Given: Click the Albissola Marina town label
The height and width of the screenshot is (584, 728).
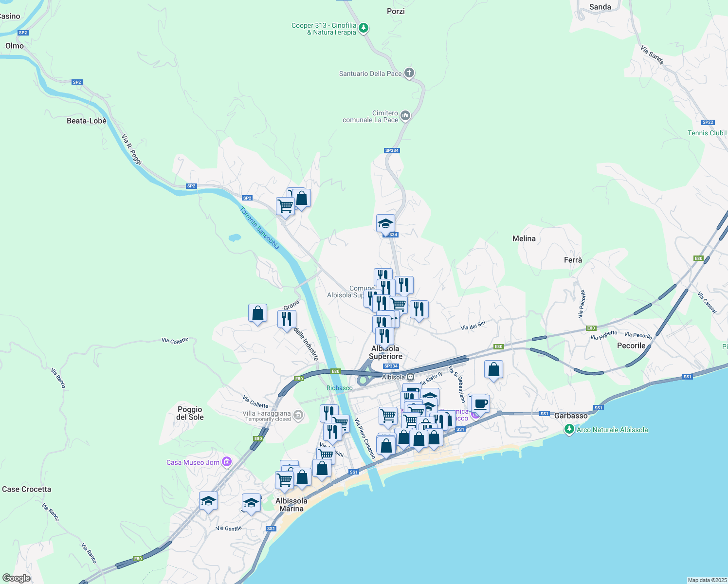Looking at the screenshot, I should [x=291, y=505].
